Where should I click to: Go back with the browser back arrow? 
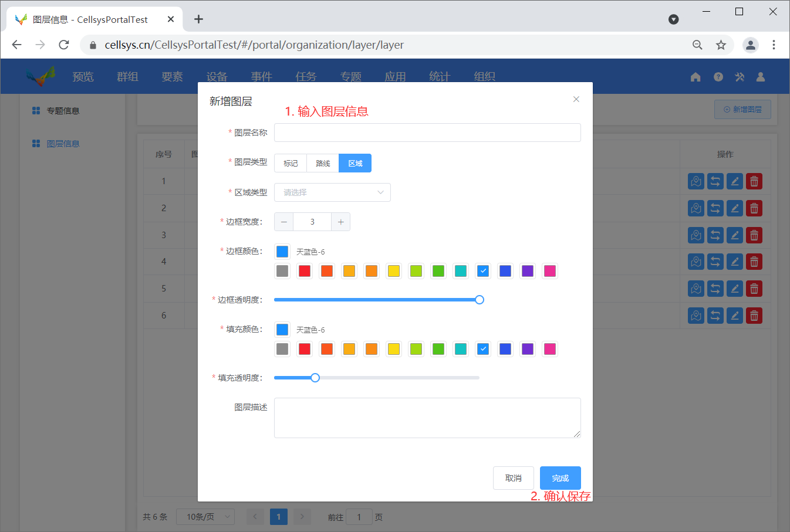16,45
